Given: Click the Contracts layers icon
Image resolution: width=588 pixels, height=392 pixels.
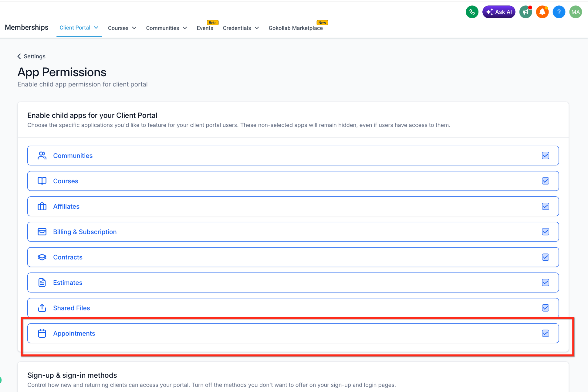Looking at the screenshot, I should click(x=42, y=257).
